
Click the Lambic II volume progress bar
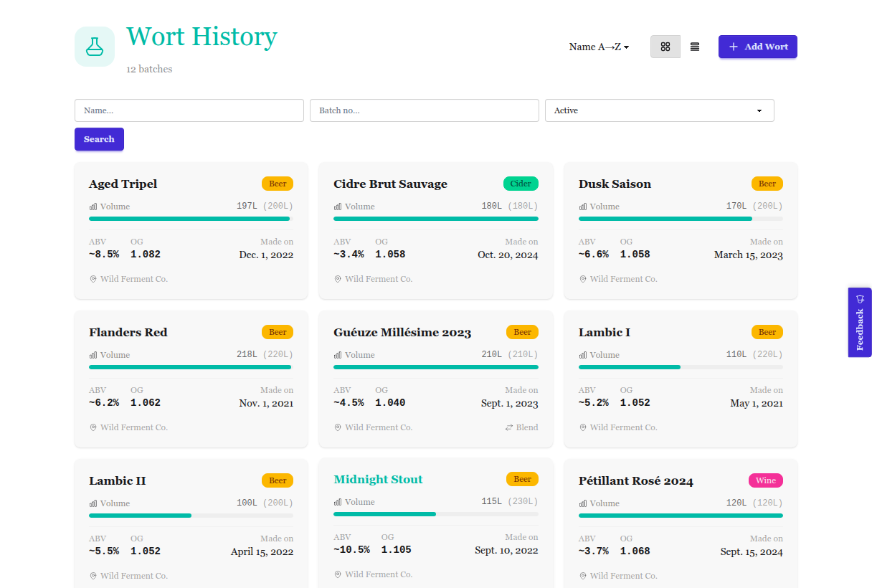[x=191, y=516]
